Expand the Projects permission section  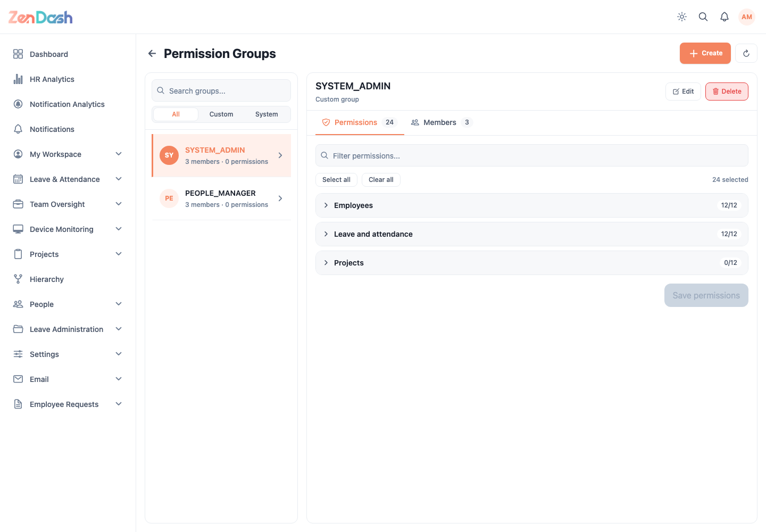coord(532,263)
